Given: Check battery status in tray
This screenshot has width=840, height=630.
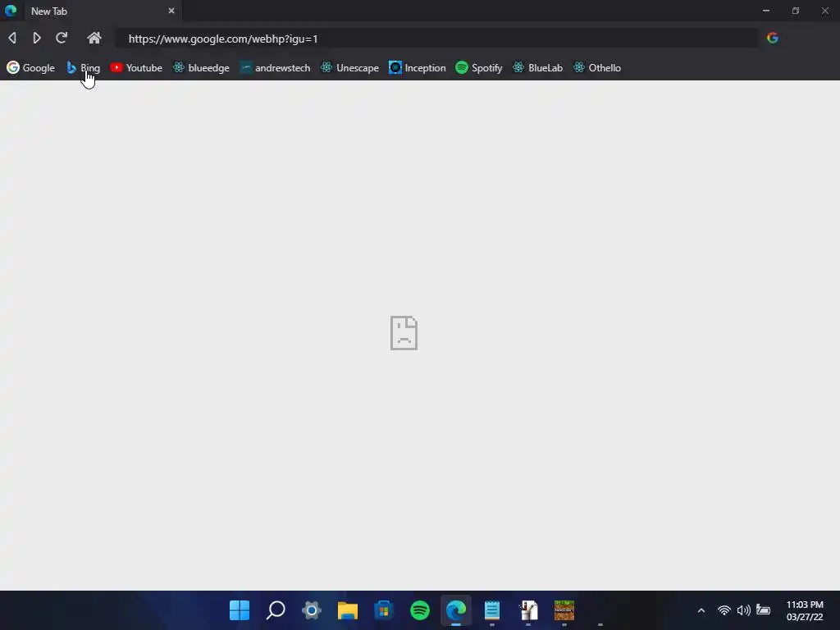Looking at the screenshot, I should 764,610.
